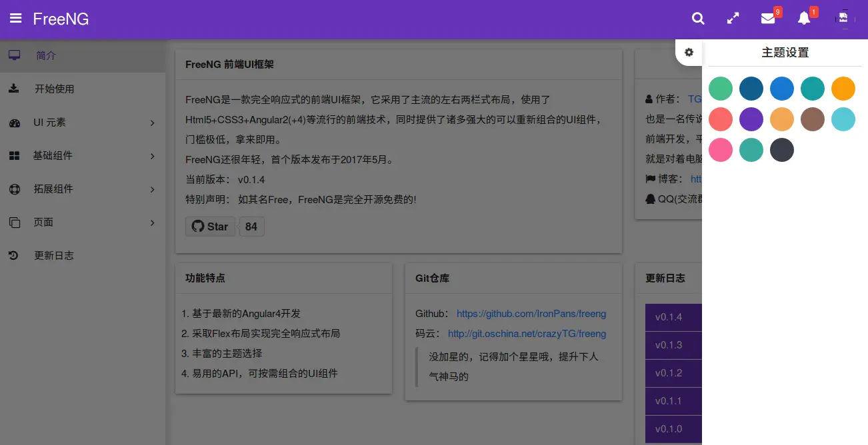
Task: Pick the green theme color swatch
Action: click(x=721, y=89)
